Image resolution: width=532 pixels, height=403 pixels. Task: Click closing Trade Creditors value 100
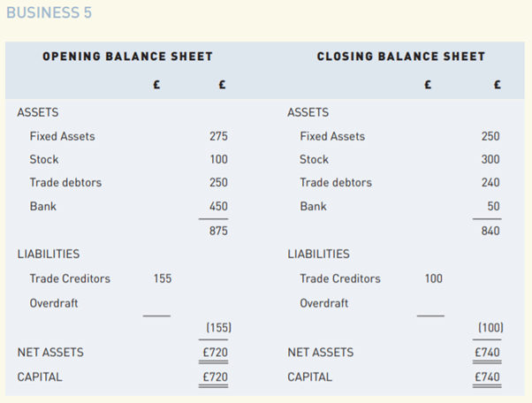tap(433, 278)
